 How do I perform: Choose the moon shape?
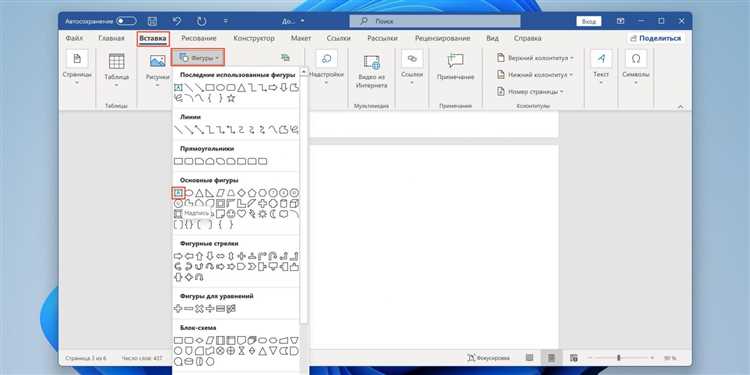pos(273,213)
